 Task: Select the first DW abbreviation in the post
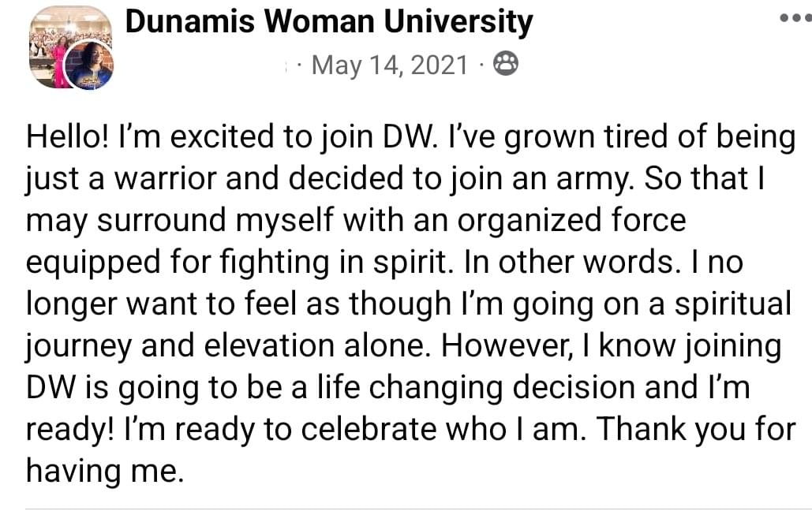tap(410, 136)
